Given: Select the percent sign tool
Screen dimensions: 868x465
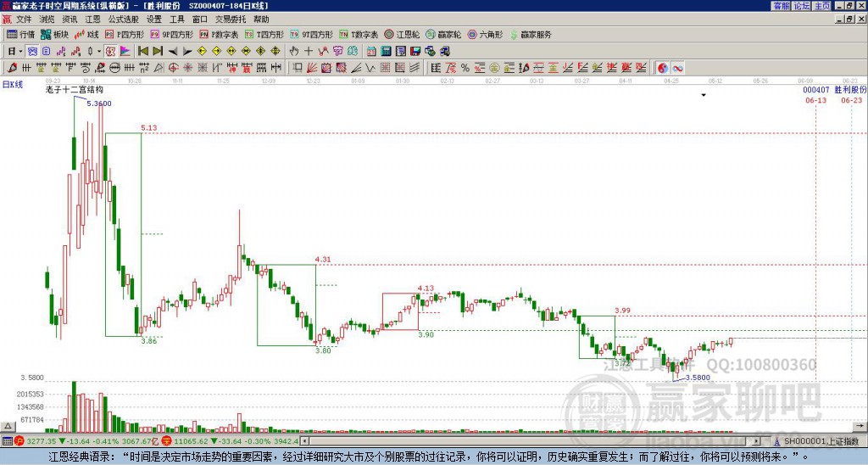Looking at the screenshot, I should (465, 68).
